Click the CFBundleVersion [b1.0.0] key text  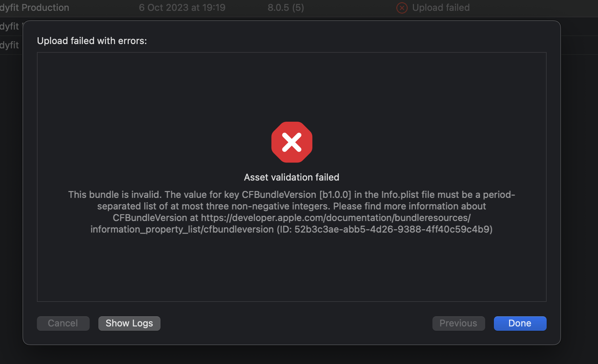296,195
